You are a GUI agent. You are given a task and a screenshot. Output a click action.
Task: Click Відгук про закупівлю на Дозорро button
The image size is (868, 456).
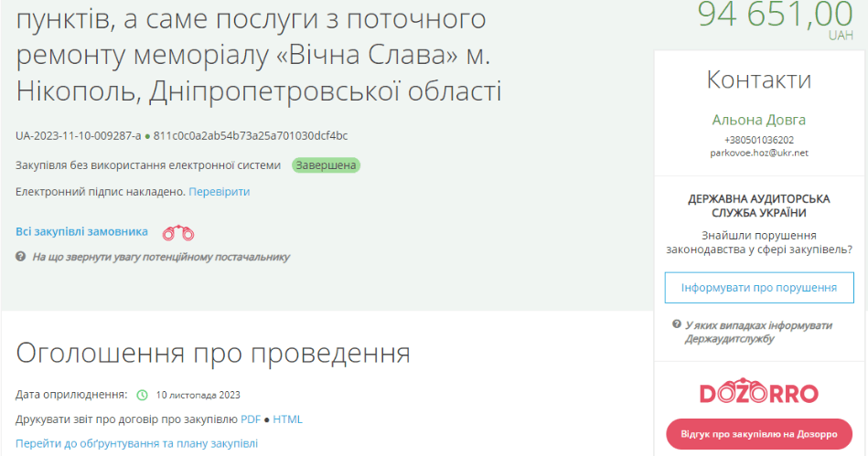tap(759, 434)
